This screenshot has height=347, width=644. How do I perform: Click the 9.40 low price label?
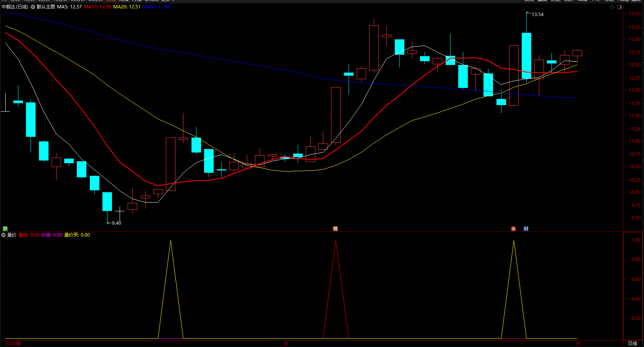117,223
